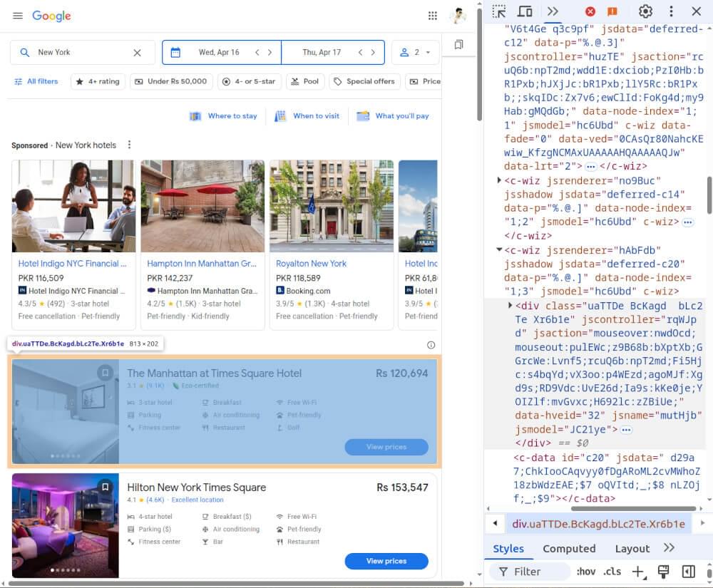Switch to the Computed tab

click(569, 548)
